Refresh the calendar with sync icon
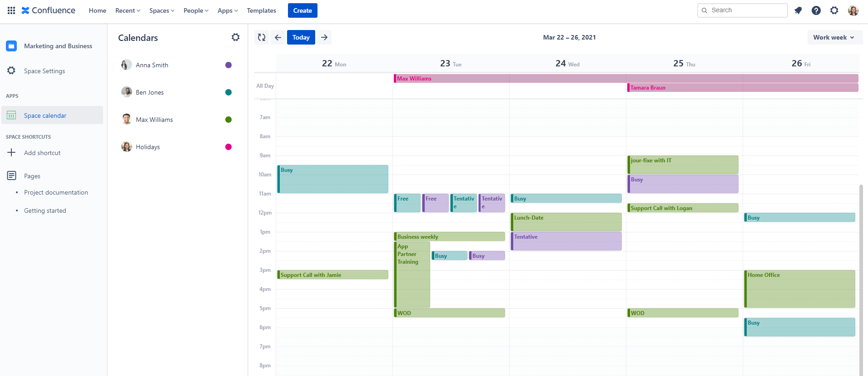Image resolution: width=868 pixels, height=376 pixels. pyautogui.click(x=262, y=37)
